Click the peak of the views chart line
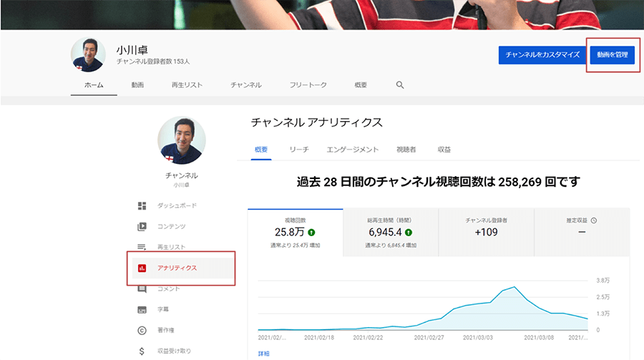Screen dimensions: 644x360 coord(514,287)
